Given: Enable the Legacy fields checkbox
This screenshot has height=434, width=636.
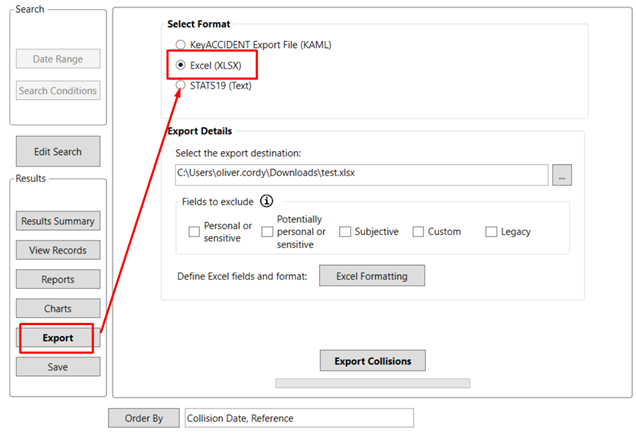Looking at the screenshot, I should pos(491,232).
